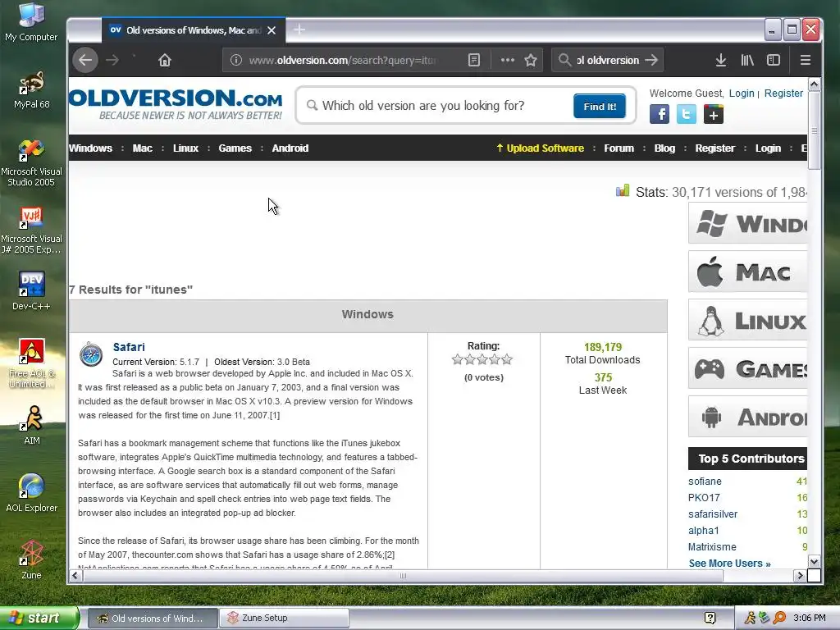Viewport: 840px width, 630px height.
Task: Click Upload Software in the nav bar
Action: pos(540,148)
